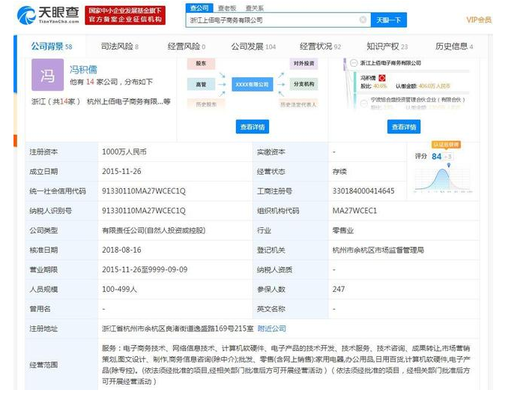Click the 历史法定代表人 box in the diagram
532x399 pixels.
point(298,104)
